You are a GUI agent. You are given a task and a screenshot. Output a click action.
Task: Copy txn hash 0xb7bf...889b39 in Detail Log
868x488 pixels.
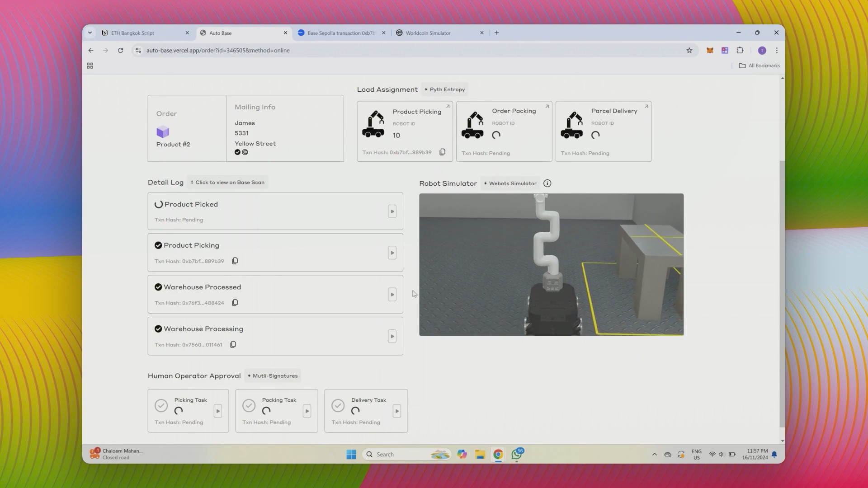click(235, 261)
